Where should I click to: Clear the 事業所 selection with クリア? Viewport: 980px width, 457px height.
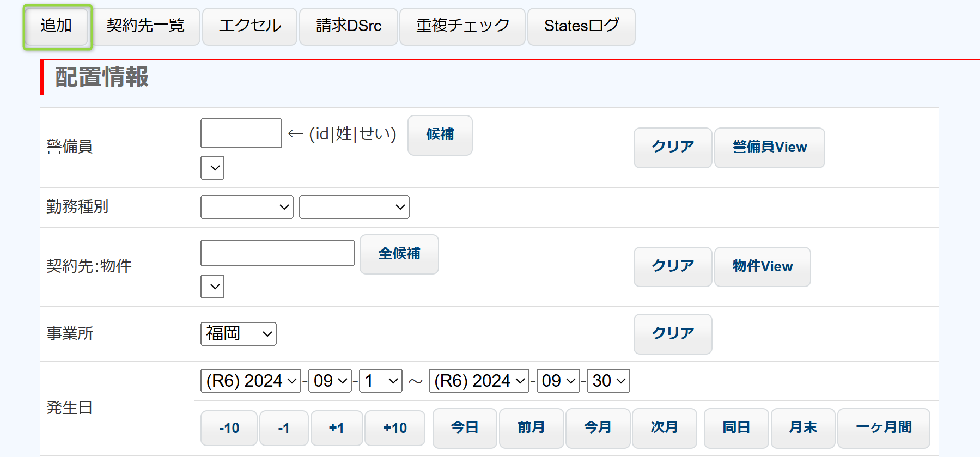pos(672,334)
